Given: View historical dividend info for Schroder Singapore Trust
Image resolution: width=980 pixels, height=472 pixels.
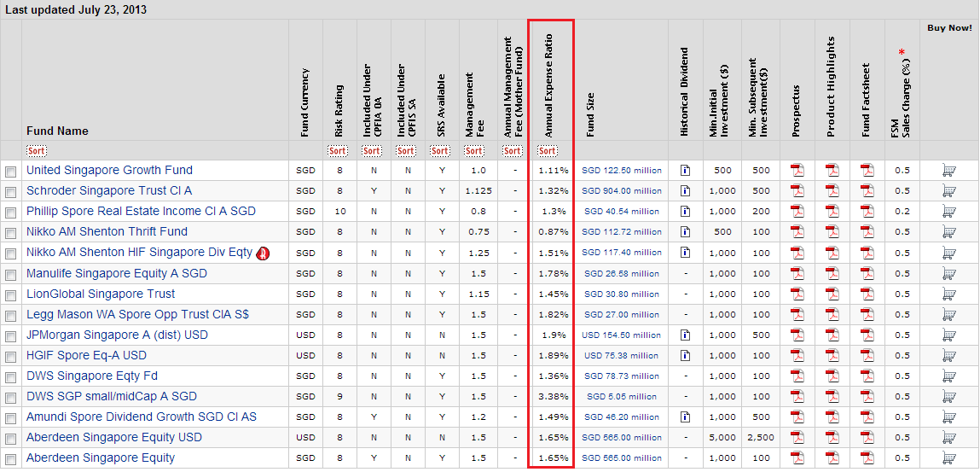Looking at the screenshot, I should pyautogui.click(x=685, y=190).
